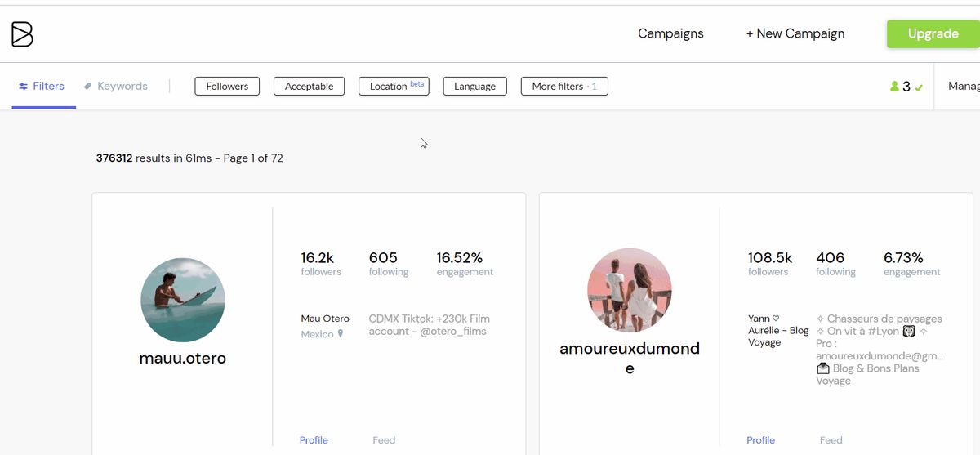Click the Keywords tag icon
This screenshot has width=980, height=455.
[87, 87]
